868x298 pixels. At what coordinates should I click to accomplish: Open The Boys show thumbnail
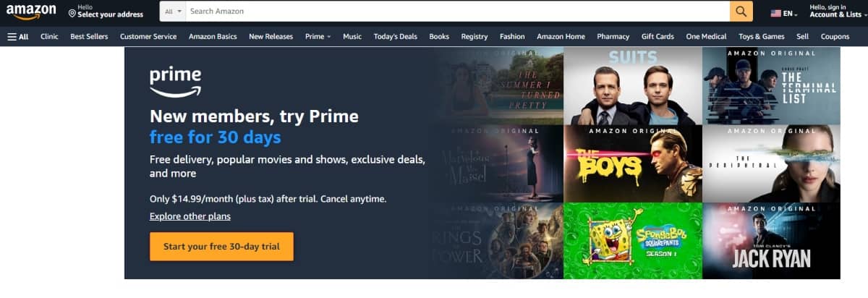(633, 164)
